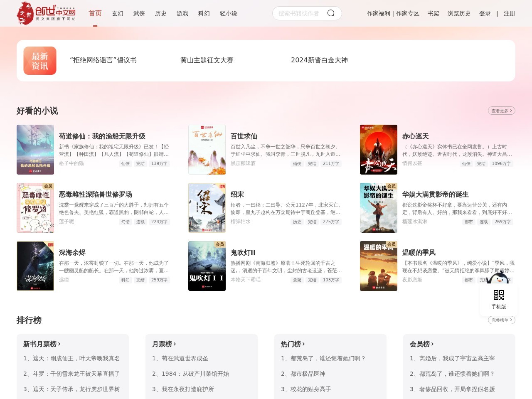Screen dimensions: 532x399
Task: Click 登录 to sign in
Action: (485, 13)
